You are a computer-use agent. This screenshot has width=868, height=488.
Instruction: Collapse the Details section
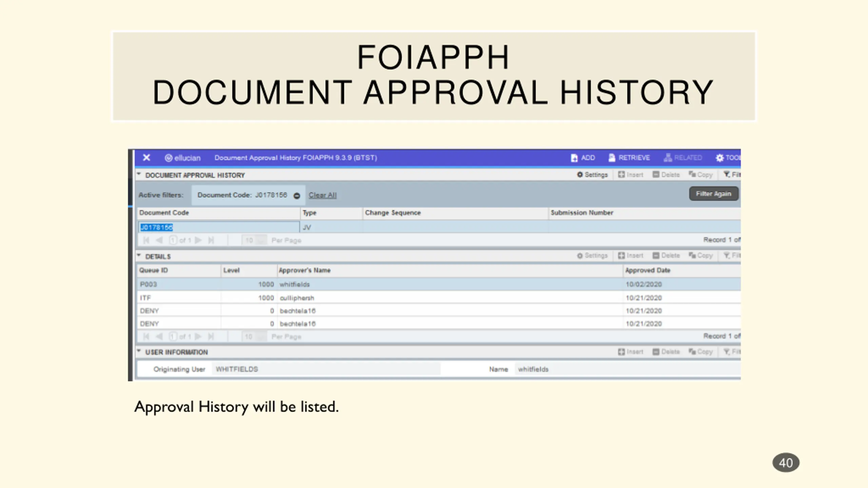coord(139,256)
